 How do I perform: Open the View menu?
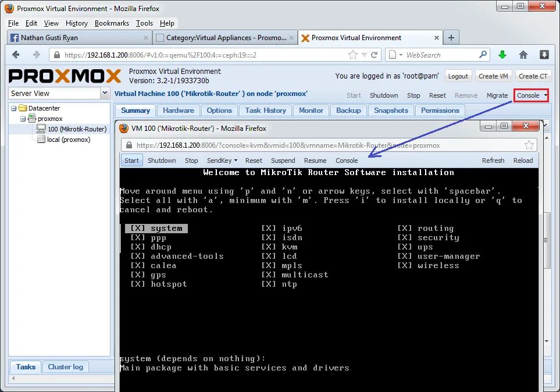pos(51,23)
